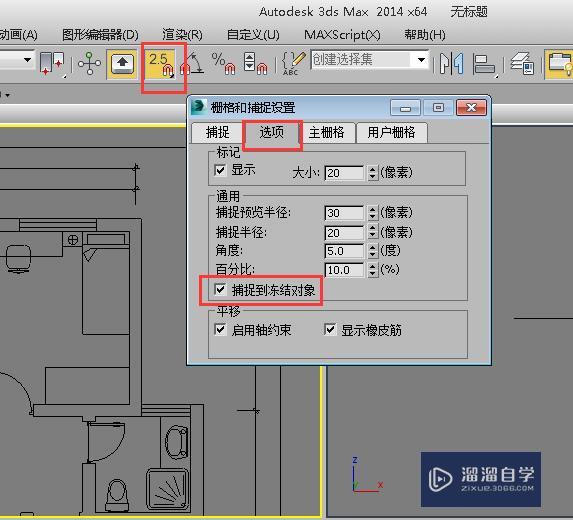Screen dimensions: 573x520
Task: Toggle the Angle Snap tool
Action: point(192,64)
